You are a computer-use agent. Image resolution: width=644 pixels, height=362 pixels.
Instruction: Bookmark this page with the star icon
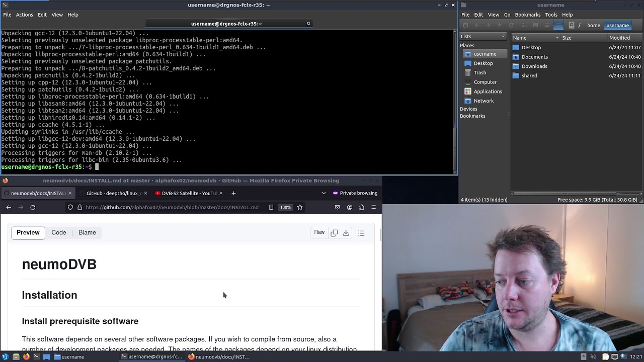point(300,207)
